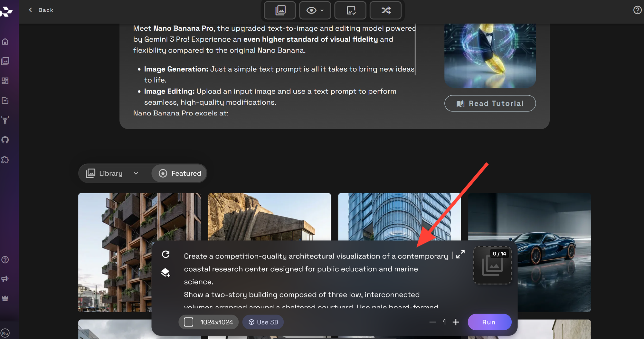The image size is (644, 339).
Task: Click the crown upgrade icon in the sidebar
Action: (x=5, y=298)
